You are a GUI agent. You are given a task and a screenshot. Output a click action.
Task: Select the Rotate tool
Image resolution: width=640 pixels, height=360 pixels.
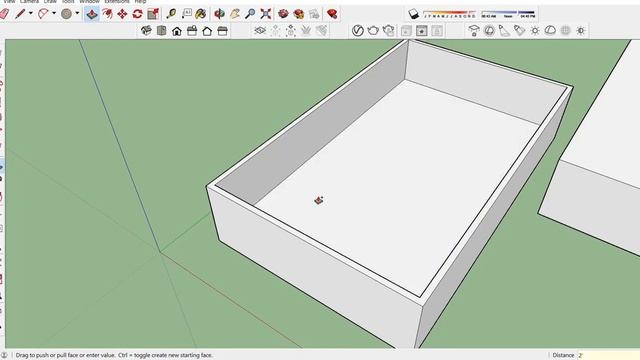coord(138,14)
